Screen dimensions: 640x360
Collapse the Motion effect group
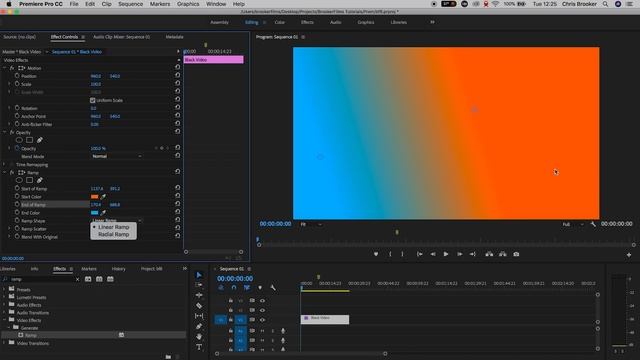pyautogui.click(x=4, y=68)
